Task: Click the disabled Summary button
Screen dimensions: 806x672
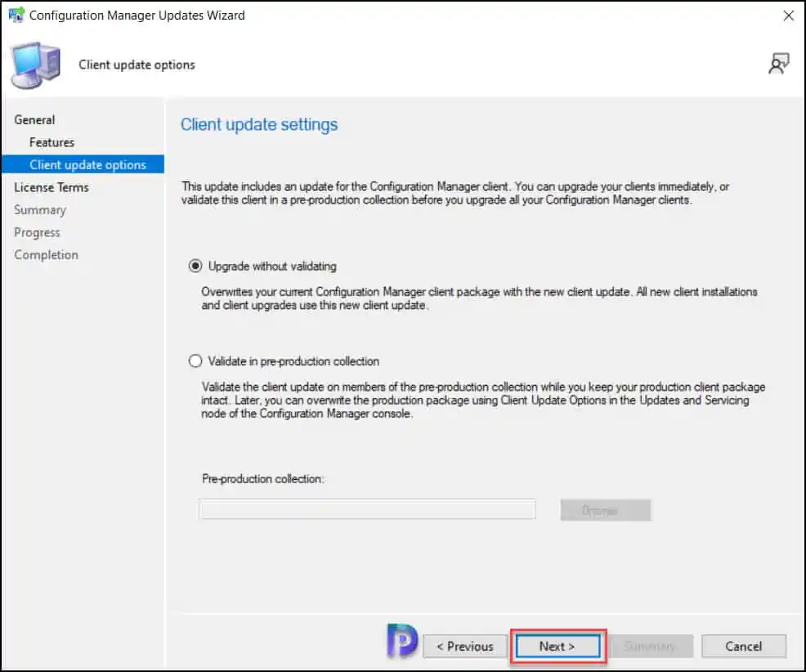Action: pyautogui.click(x=649, y=646)
